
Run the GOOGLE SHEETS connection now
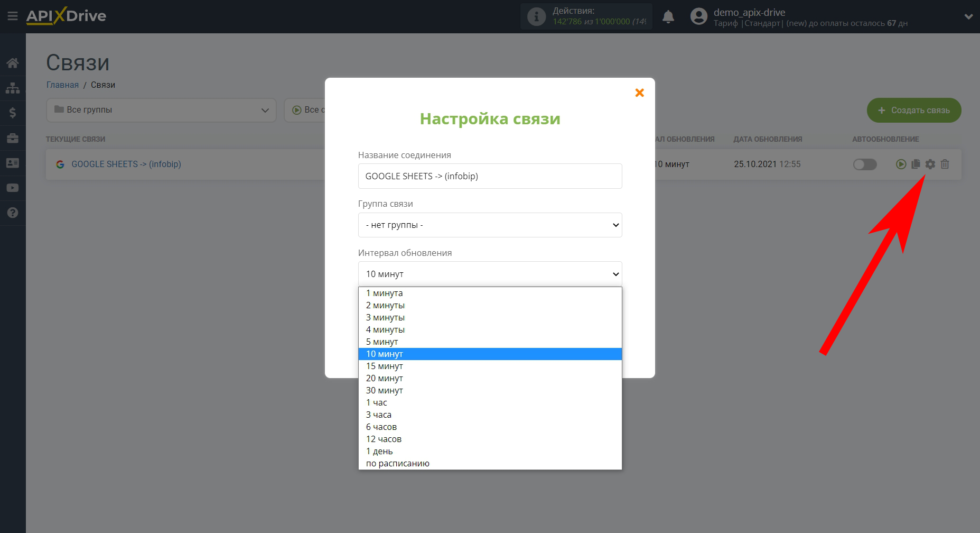pyautogui.click(x=901, y=164)
